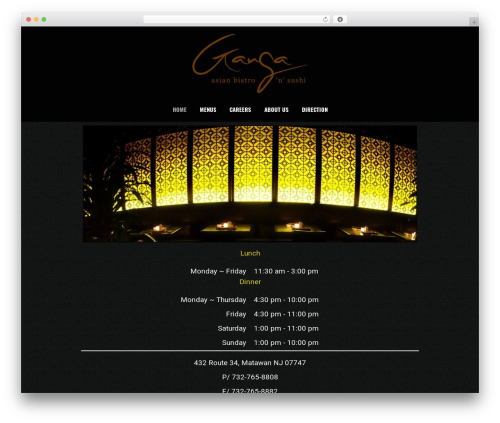Image resolution: width=500 pixels, height=423 pixels.
Task: Open the Direction page
Action: point(315,110)
